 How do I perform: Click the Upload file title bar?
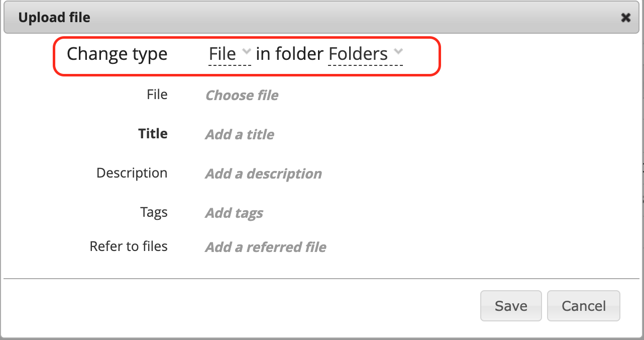click(x=301, y=18)
